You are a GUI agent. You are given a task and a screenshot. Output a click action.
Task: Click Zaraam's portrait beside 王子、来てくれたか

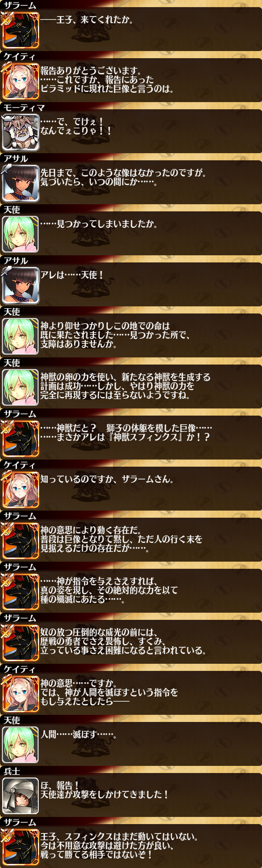tap(20, 30)
